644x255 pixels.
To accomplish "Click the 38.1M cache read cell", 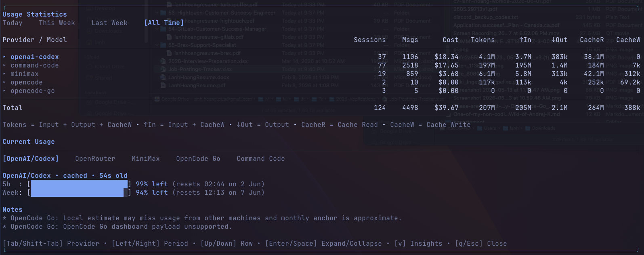I will [x=594, y=57].
